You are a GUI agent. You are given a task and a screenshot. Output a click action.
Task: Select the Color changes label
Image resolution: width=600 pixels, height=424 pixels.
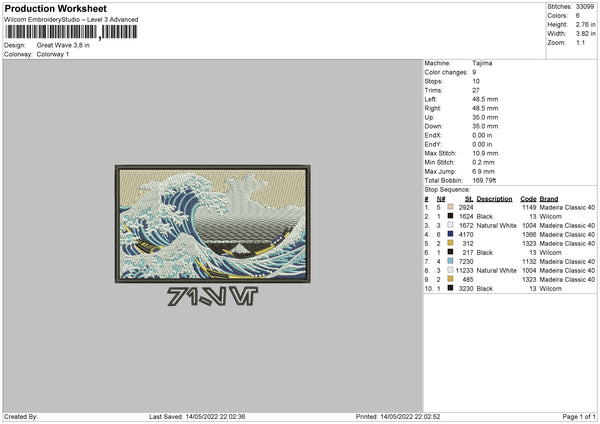[x=446, y=72]
